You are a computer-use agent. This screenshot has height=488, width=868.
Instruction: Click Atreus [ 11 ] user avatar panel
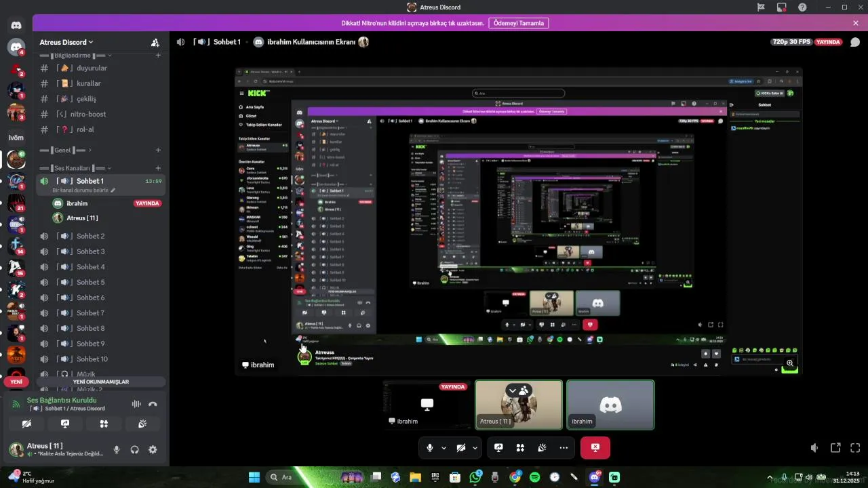[57, 449]
